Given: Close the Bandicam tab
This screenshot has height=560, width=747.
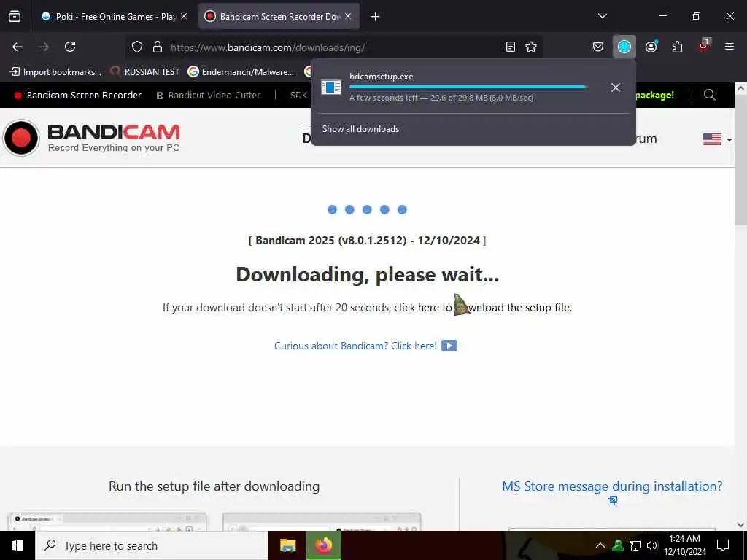Looking at the screenshot, I should [x=348, y=16].
